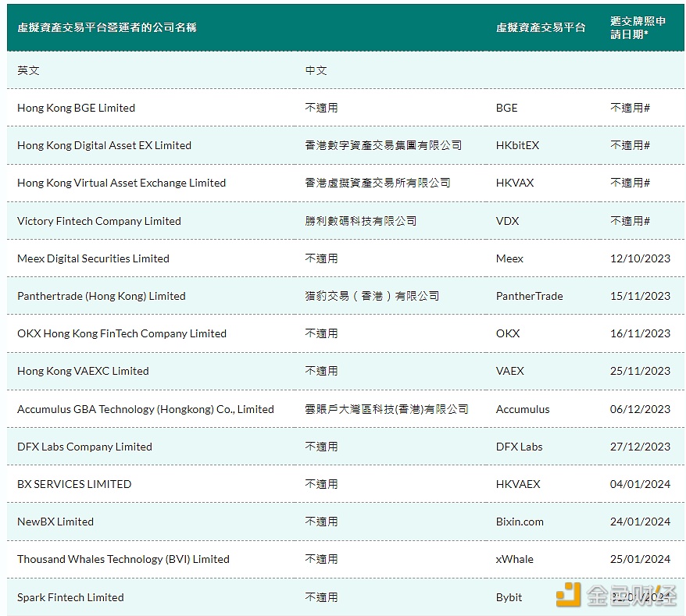The height and width of the screenshot is (616, 686).
Task: Select 不適用 in the BX SERVICES row
Action: pos(322,485)
